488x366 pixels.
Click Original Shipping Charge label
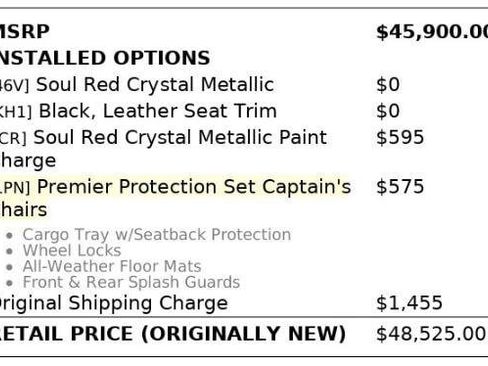114,303
